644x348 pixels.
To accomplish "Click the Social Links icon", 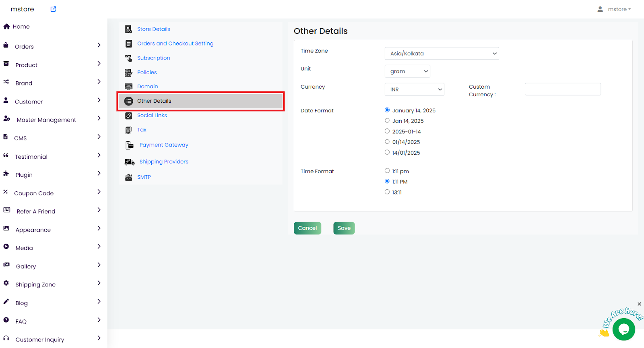I will [128, 116].
